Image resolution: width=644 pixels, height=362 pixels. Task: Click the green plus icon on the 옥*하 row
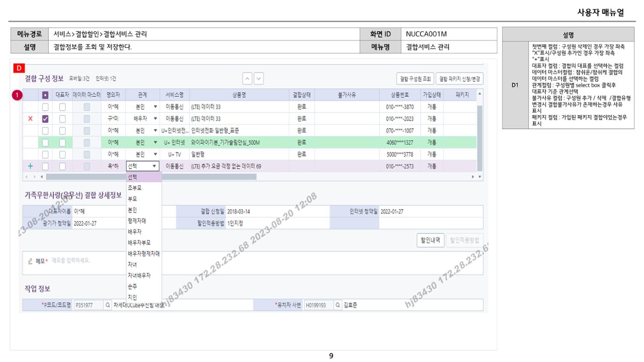[x=30, y=166]
